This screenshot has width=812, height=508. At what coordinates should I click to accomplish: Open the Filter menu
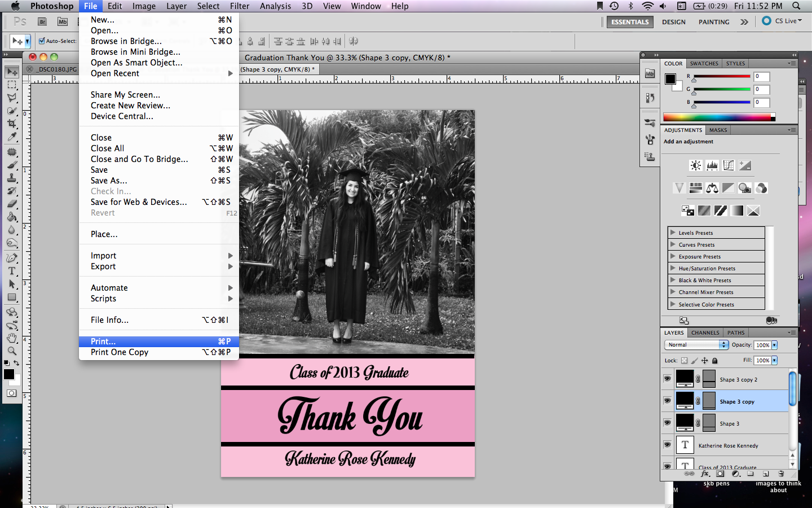(240, 6)
